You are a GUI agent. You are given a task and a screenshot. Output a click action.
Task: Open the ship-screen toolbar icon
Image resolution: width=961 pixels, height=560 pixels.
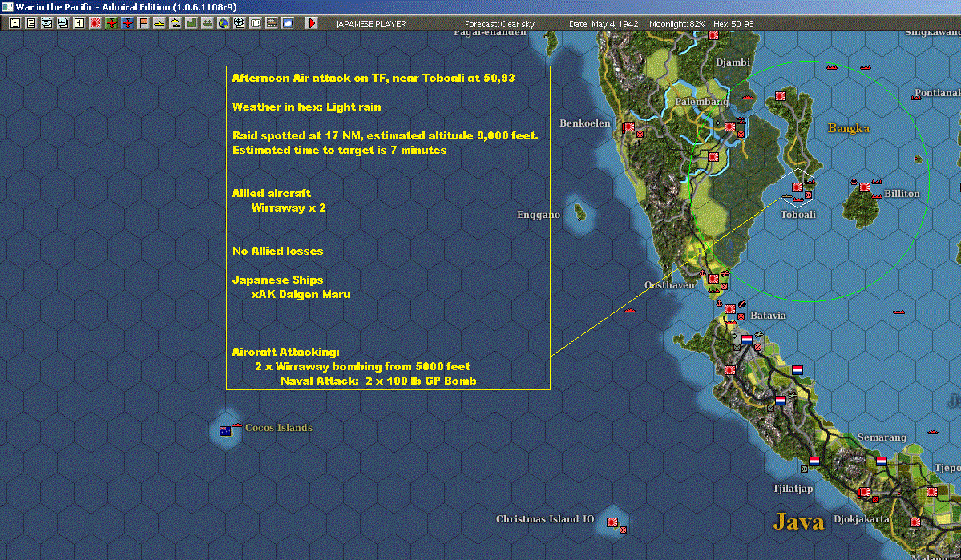coord(63,23)
